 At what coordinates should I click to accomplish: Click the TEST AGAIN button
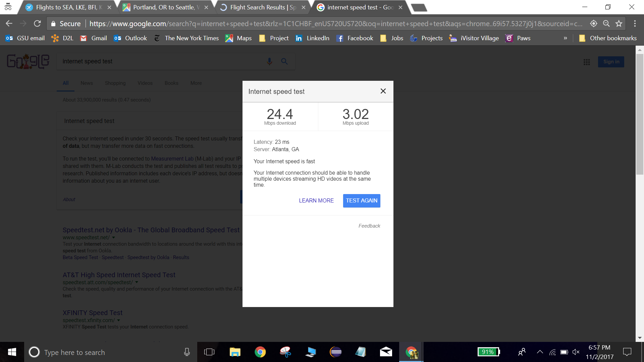pos(362,200)
